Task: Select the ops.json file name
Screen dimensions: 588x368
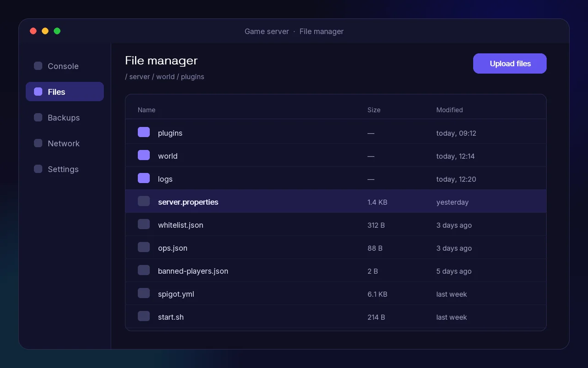Action: [173, 248]
